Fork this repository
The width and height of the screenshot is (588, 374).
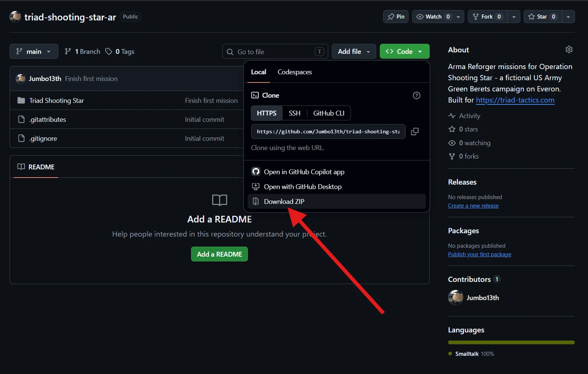click(x=487, y=17)
